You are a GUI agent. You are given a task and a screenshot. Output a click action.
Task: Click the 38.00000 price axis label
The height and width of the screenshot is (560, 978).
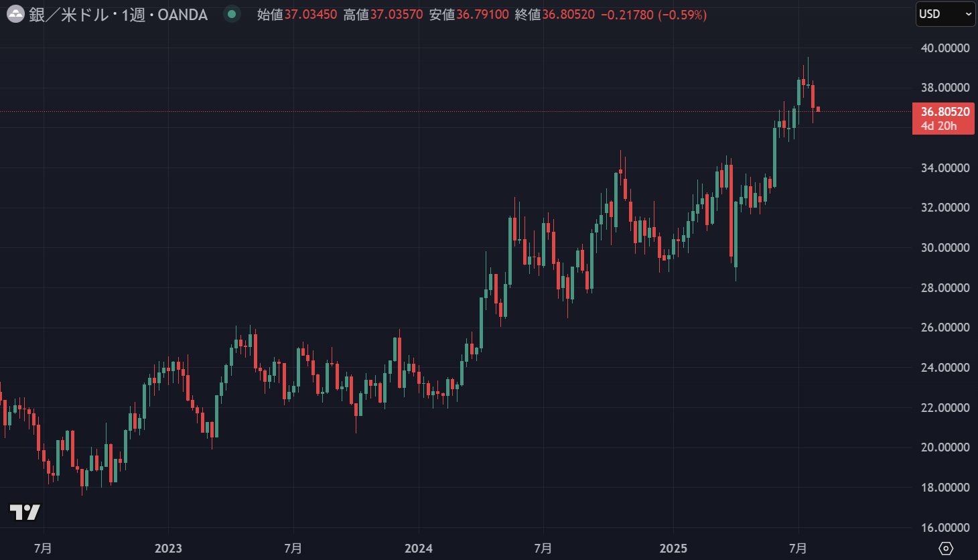click(x=945, y=88)
